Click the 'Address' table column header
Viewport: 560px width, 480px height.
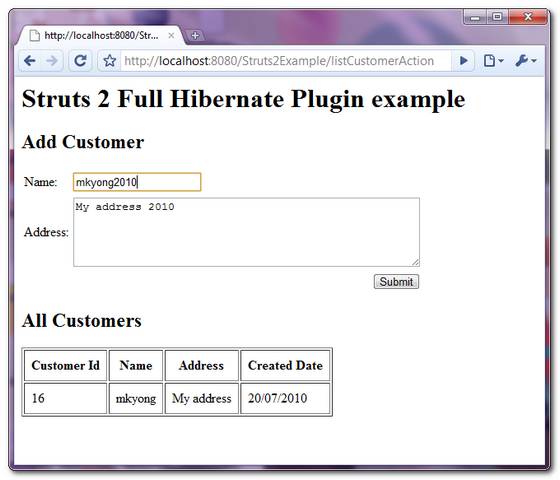coord(201,365)
